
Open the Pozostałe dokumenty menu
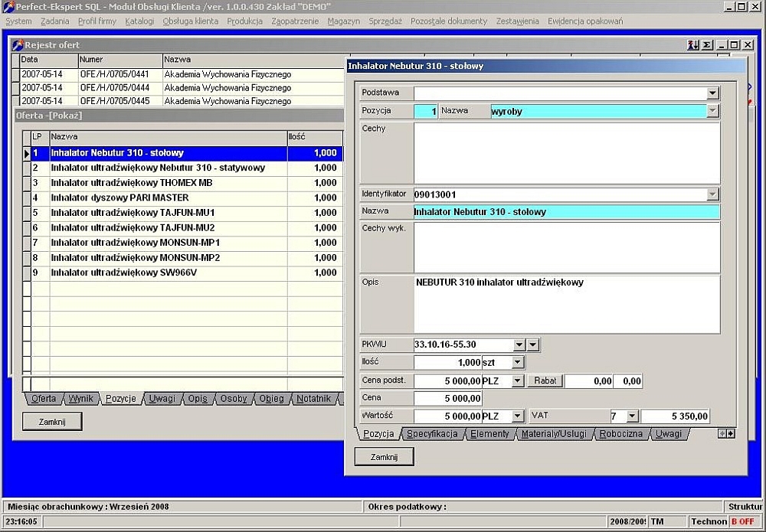(x=449, y=21)
